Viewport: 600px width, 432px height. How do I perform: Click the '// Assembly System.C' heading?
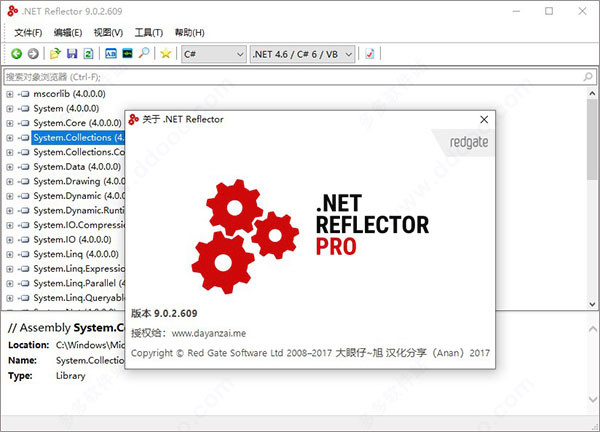pyautogui.click(x=67, y=328)
